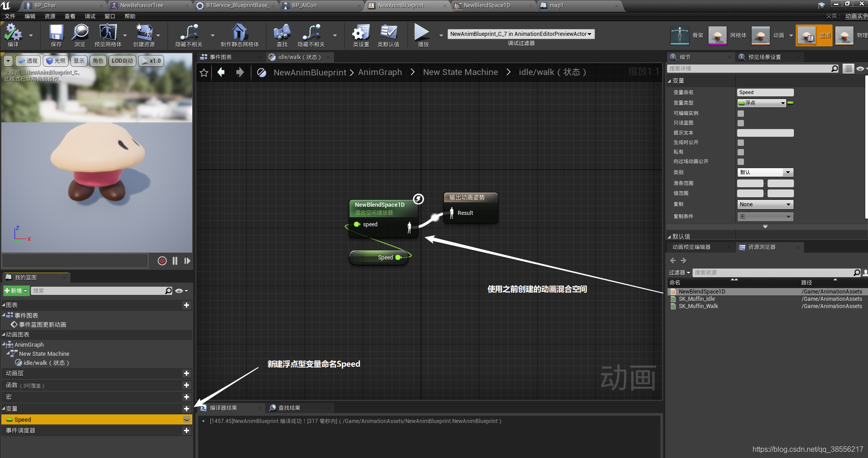
Task: Open Filters (过滤器) dropdown in asset browser
Action: coord(679,273)
